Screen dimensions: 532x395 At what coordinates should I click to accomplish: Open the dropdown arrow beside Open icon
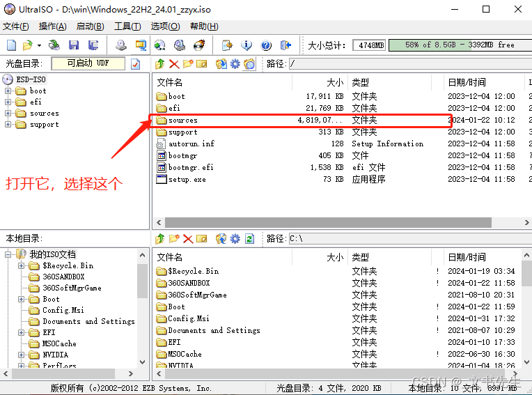point(40,45)
